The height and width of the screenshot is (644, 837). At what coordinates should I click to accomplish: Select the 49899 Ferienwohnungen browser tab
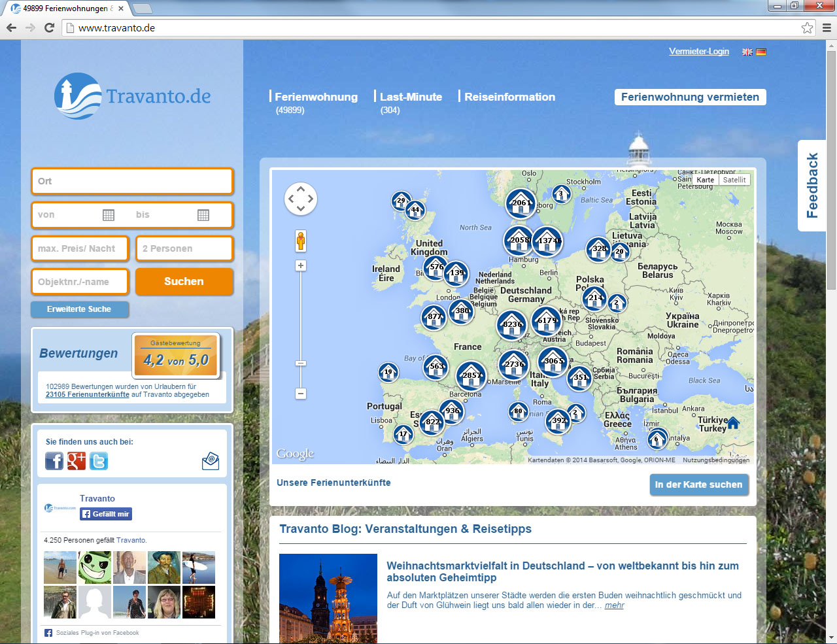[x=67, y=8]
